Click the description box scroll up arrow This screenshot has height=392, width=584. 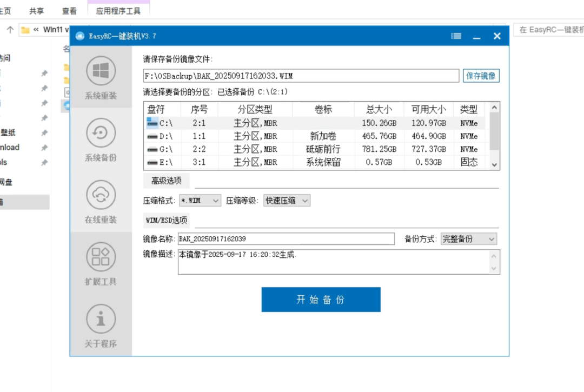(494, 256)
